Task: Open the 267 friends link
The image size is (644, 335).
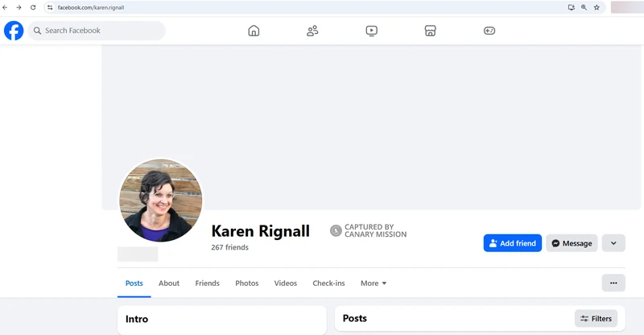Action: tap(230, 247)
